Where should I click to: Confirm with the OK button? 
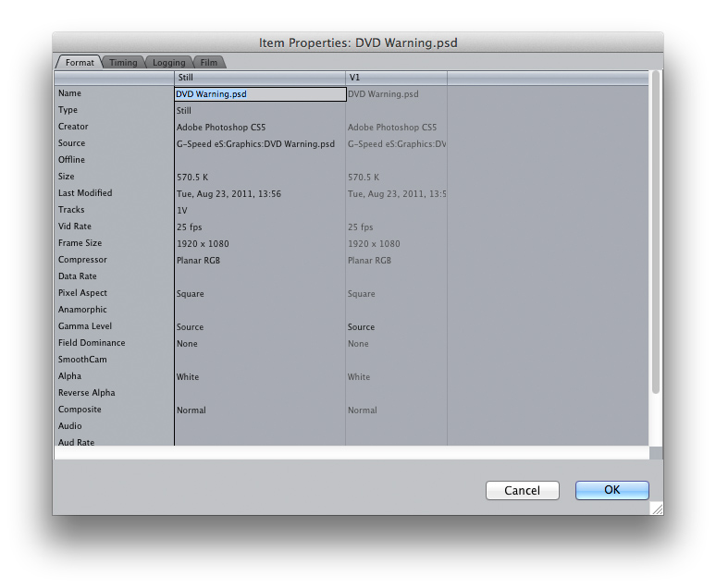pos(611,490)
